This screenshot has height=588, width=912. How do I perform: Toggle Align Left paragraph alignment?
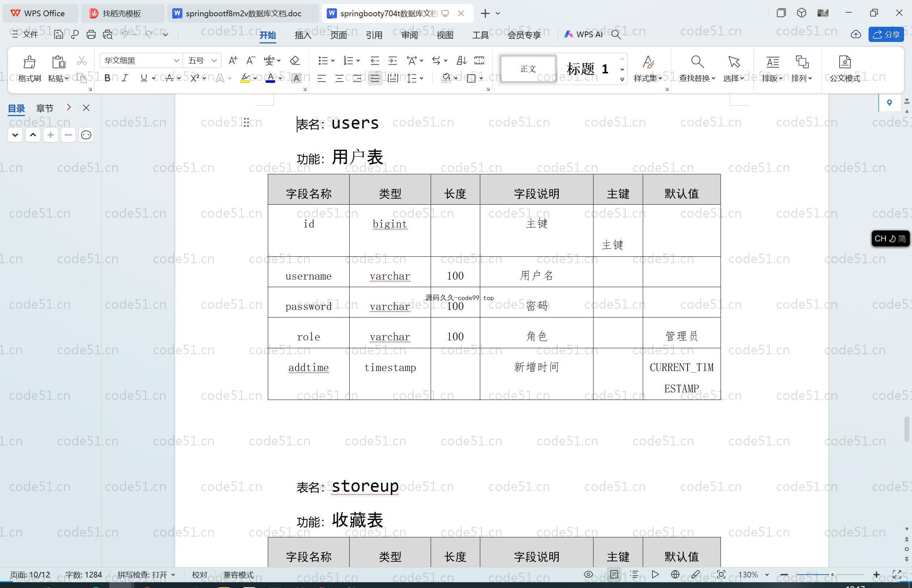[322, 78]
